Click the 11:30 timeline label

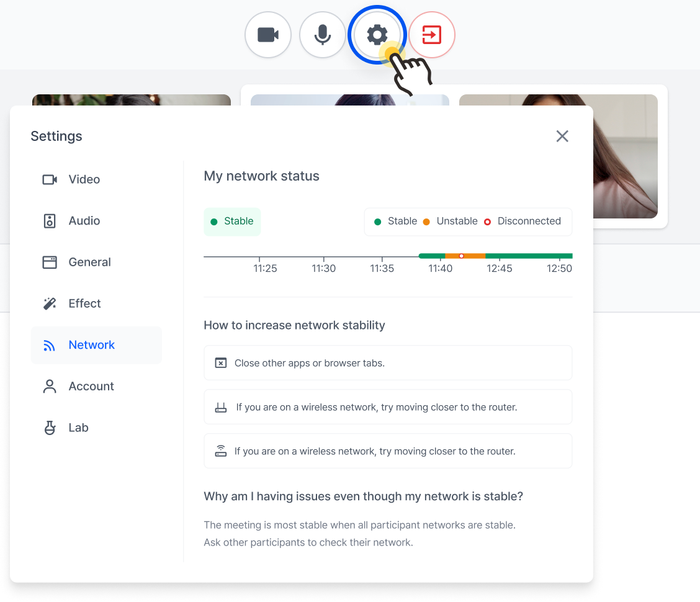click(324, 268)
